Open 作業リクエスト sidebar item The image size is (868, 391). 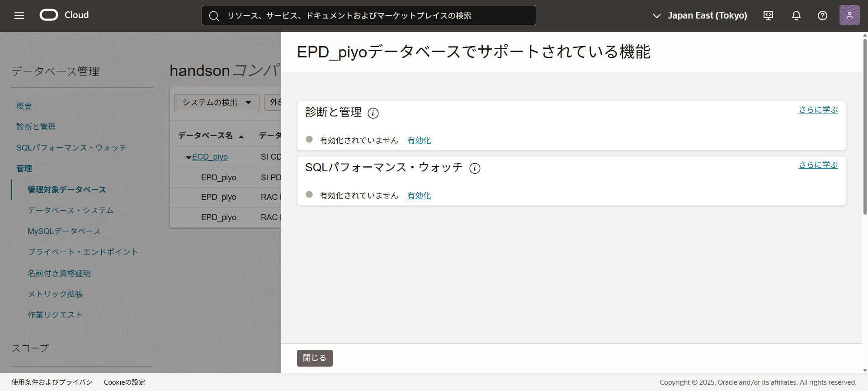pyautogui.click(x=55, y=315)
